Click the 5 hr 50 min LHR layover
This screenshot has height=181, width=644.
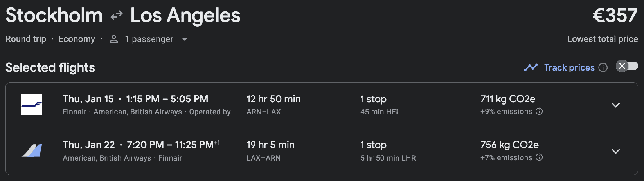[388, 158]
